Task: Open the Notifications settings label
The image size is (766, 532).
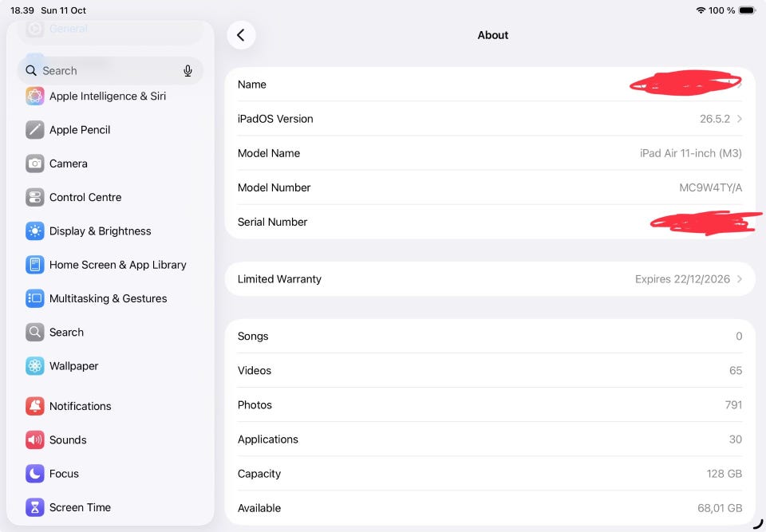Action: [80, 406]
